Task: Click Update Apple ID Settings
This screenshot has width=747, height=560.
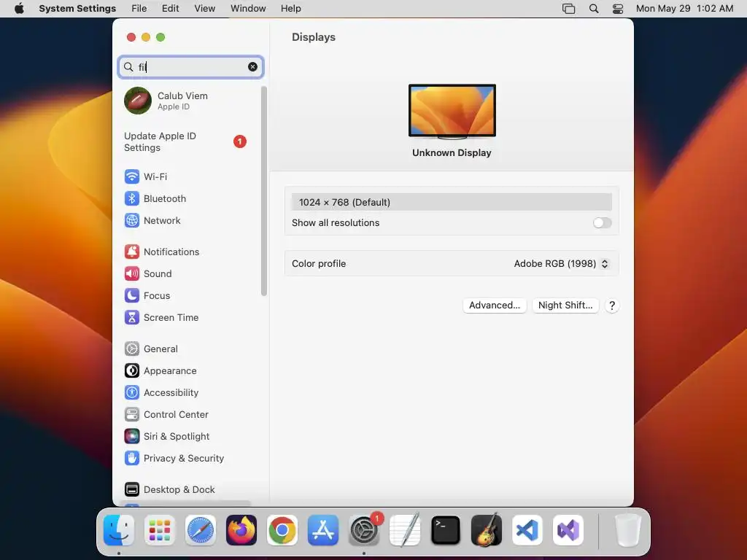Action: click(186, 142)
